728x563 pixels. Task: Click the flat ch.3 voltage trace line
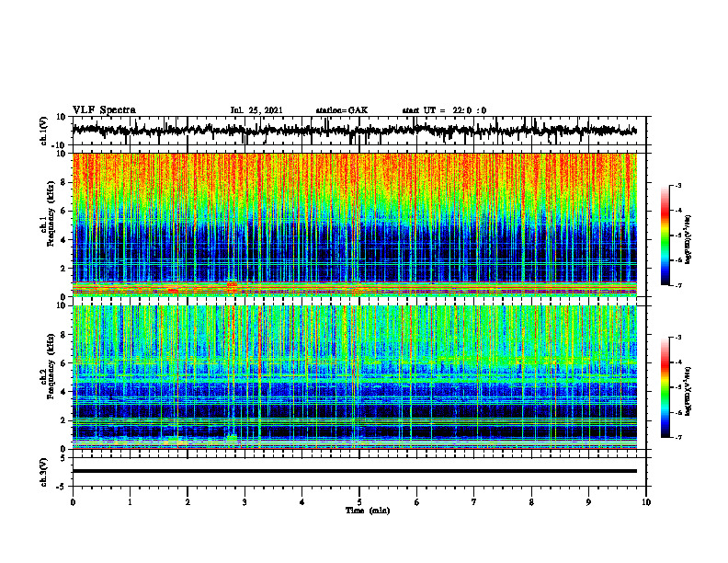click(354, 471)
